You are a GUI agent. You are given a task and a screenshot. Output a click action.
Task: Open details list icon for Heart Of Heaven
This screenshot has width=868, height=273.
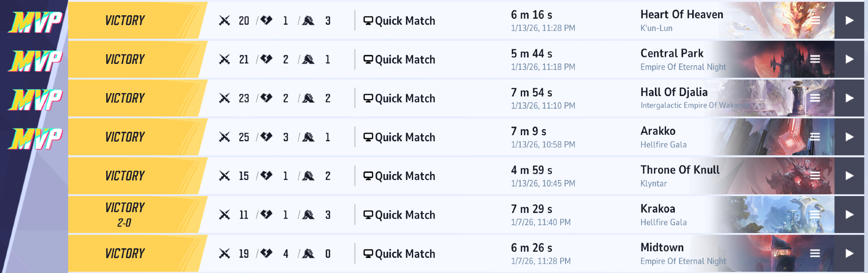pyautogui.click(x=815, y=20)
